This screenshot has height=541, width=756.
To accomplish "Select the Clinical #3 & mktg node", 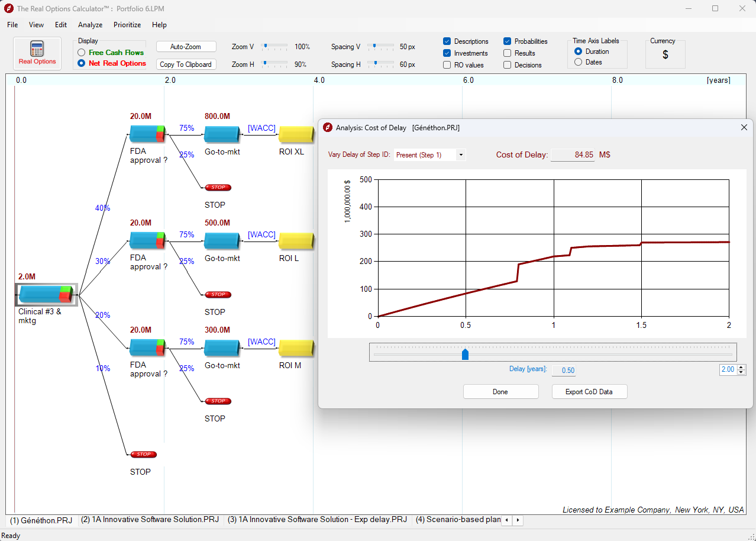I will pyautogui.click(x=46, y=294).
